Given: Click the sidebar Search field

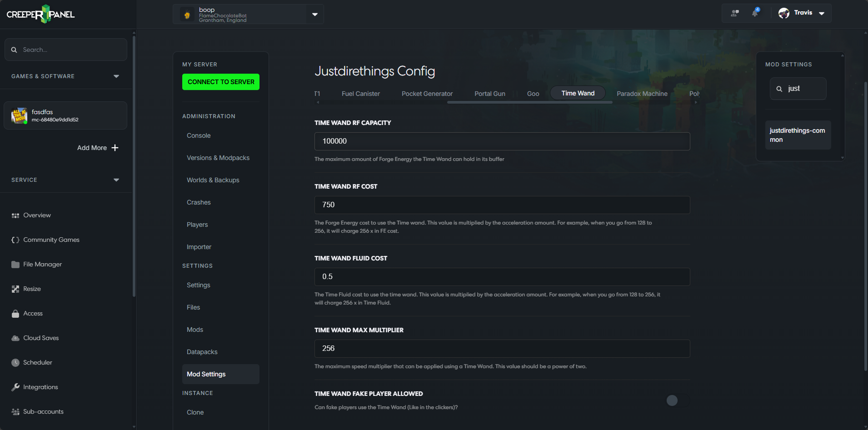Looking at the screenshot, I should (x=66, y=50).
